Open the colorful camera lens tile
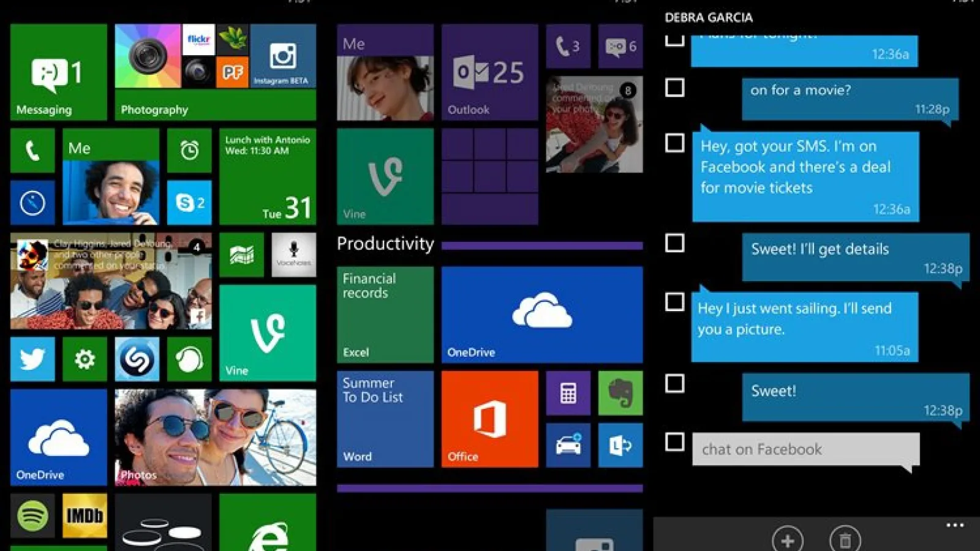Viewport: 980px width, 551px height. click(148, 56)
